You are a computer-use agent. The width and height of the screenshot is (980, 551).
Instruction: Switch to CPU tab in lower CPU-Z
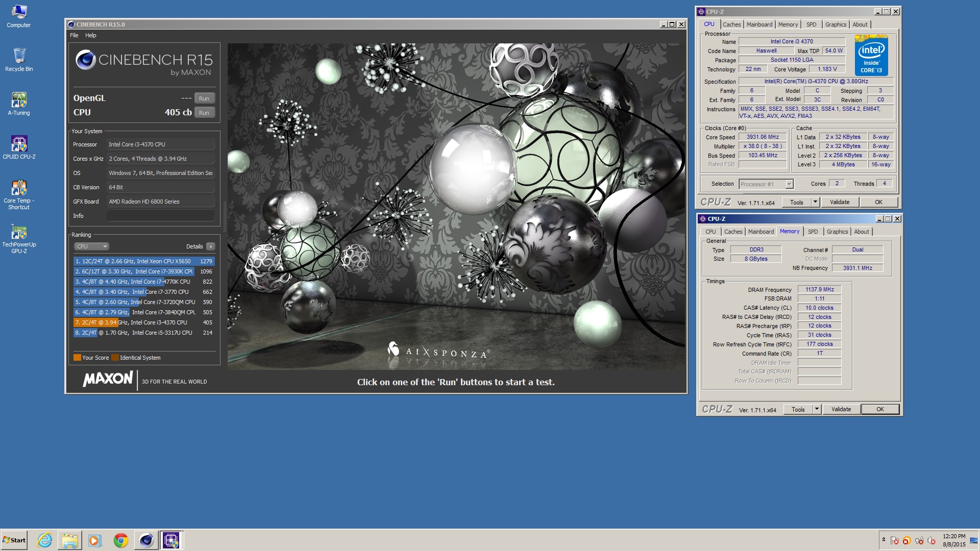tap(710, 232)
